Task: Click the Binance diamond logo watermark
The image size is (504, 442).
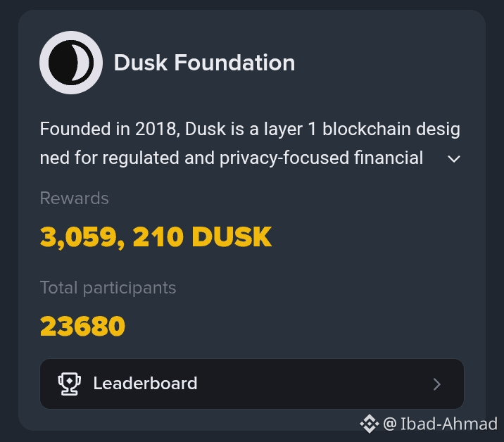Action: tap(370, 424)
